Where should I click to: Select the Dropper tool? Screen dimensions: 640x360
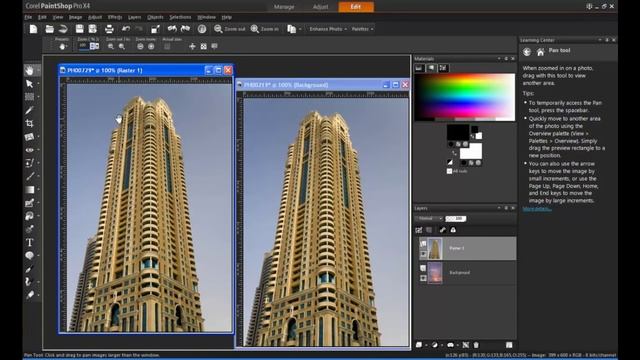(29, 110)
